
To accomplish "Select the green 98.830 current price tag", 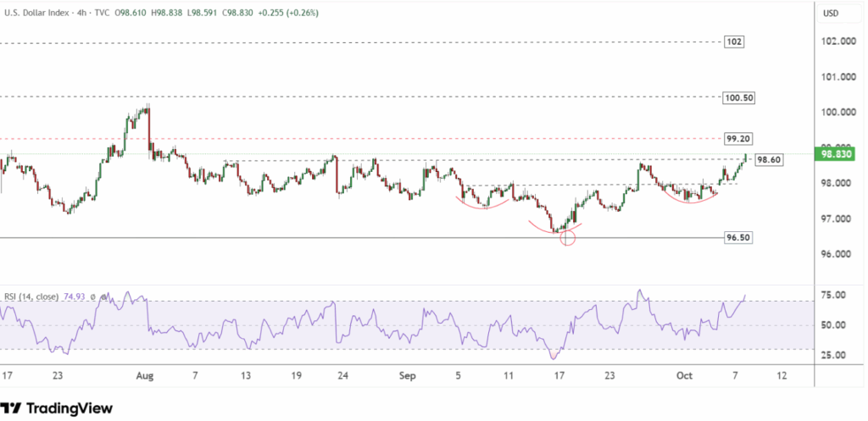I will pyautogui.click(x=837, y=154).
